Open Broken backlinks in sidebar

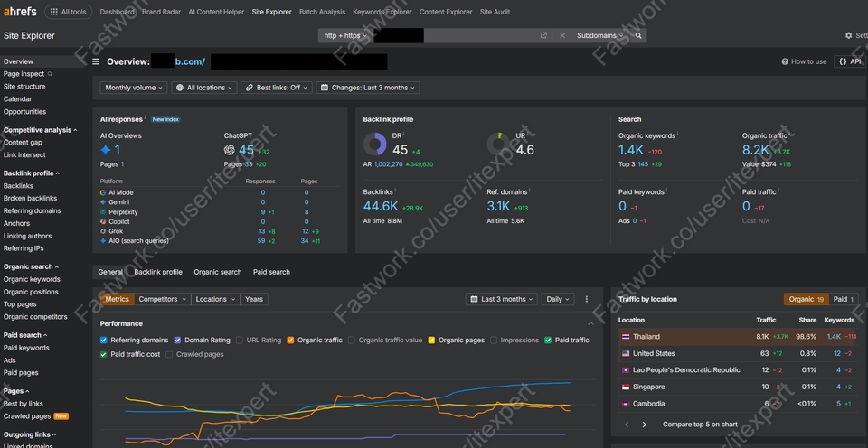30,199
